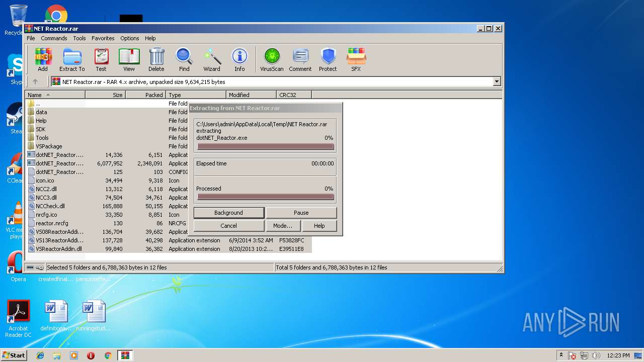Open Internet Explorer from taskbar
This screenshot has width=644, height=362.
pos(40,355)
